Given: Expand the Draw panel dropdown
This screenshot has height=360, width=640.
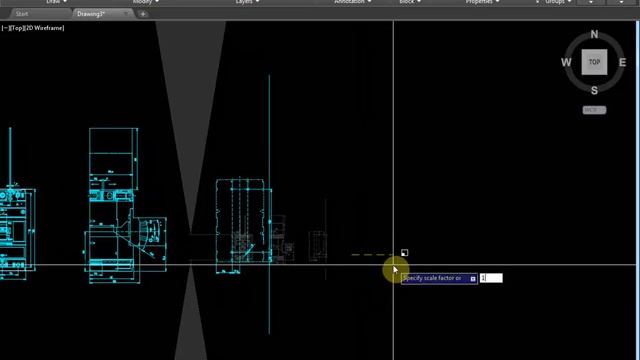Looking at the screenshot, I should [57, 2].
